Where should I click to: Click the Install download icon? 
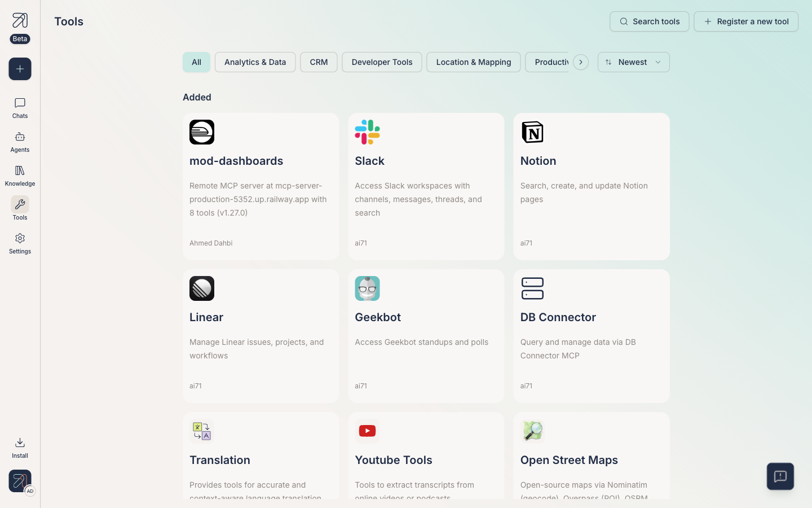tap(20, 443)
